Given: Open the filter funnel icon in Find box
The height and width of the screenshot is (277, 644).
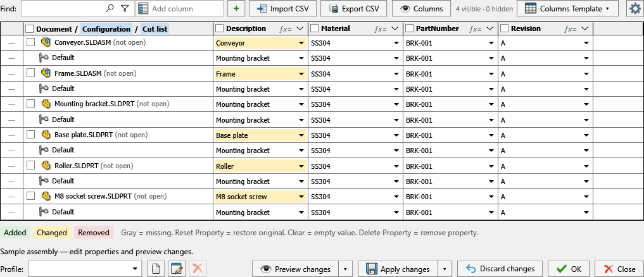Looking at the screenshot, I should click(125, 8).
